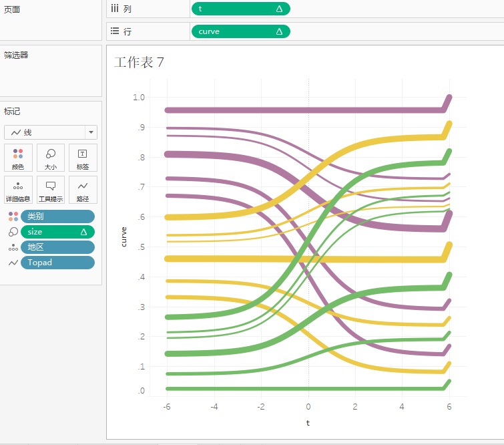The height and width of the screenshot is (445, 504).
Task: Select the Topad pill in marks card
Action: click(57, 263)
